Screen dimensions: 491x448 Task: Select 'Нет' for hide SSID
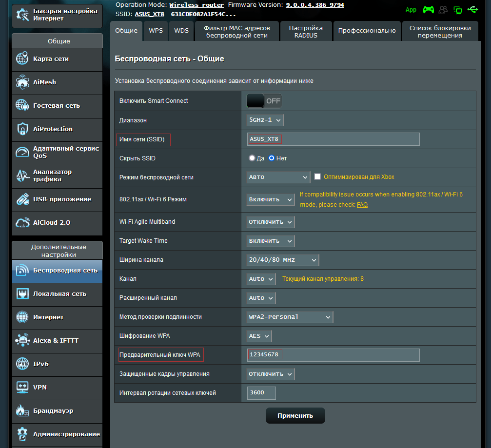272,158
